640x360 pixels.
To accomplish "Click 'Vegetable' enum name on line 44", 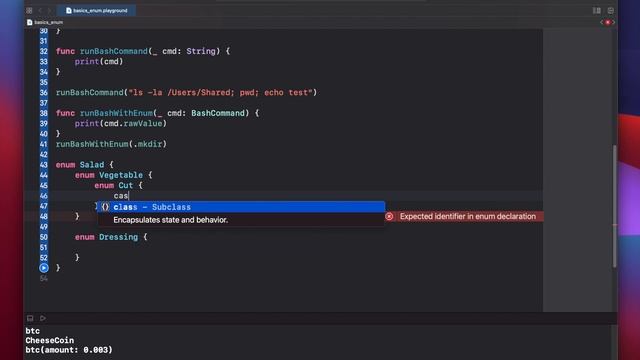I will [x=121, y=175].
